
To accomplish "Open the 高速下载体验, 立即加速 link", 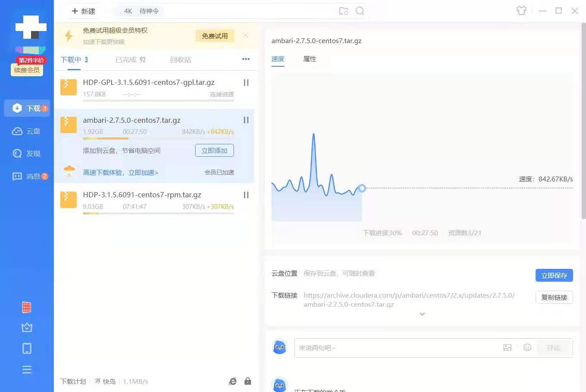I will pyautogui.click(x=120, y=172).
